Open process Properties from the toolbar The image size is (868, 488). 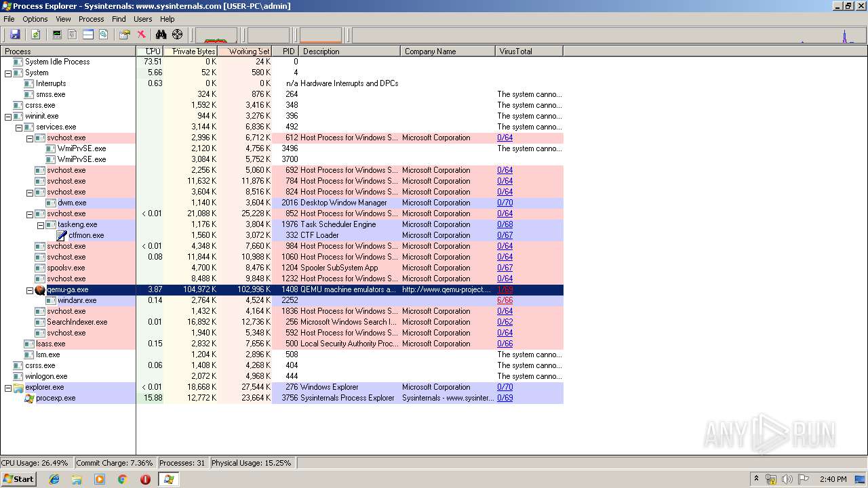pyautogui.click(x=124, y=35)
